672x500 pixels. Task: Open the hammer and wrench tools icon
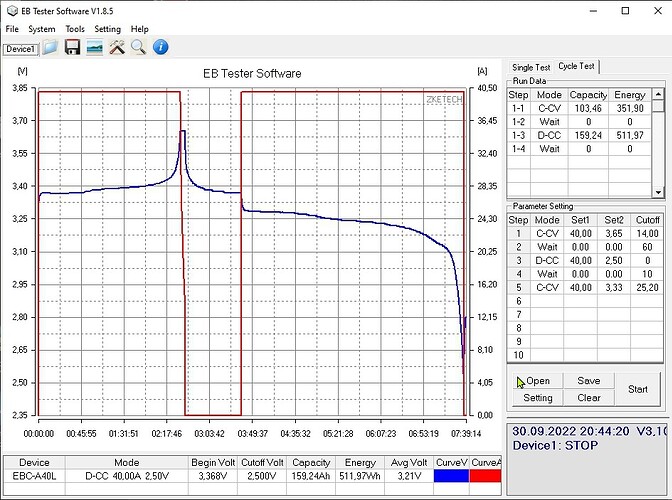pyautogui.click(x=117, y=47)
